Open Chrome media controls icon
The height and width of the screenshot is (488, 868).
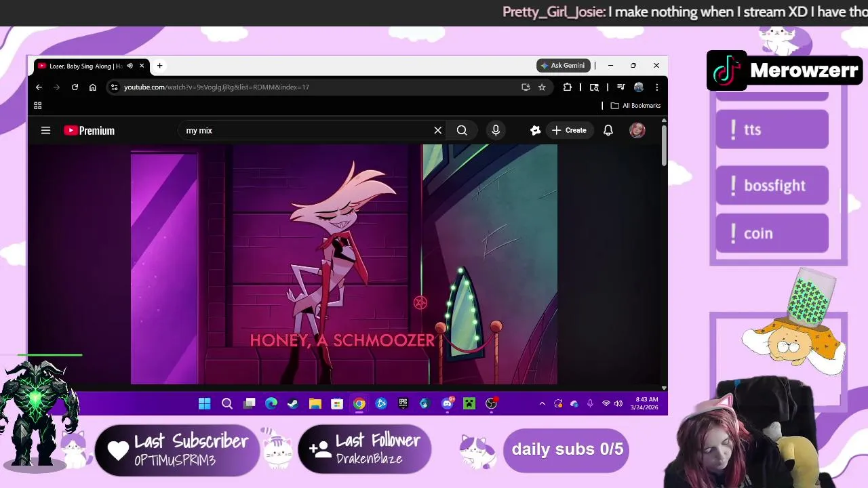point(620,87)
